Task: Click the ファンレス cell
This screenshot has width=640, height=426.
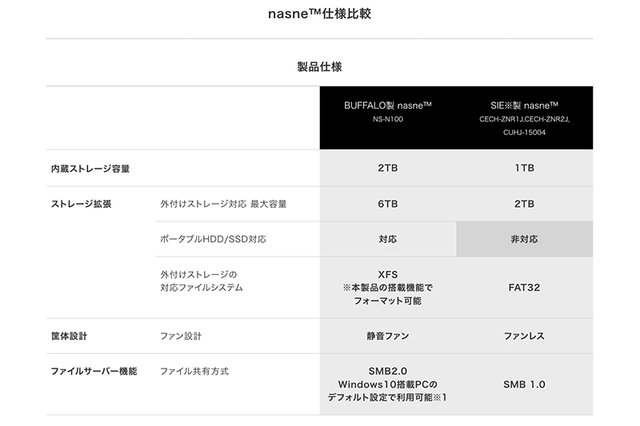Action: pyautogui.click(x=525, y=336)
